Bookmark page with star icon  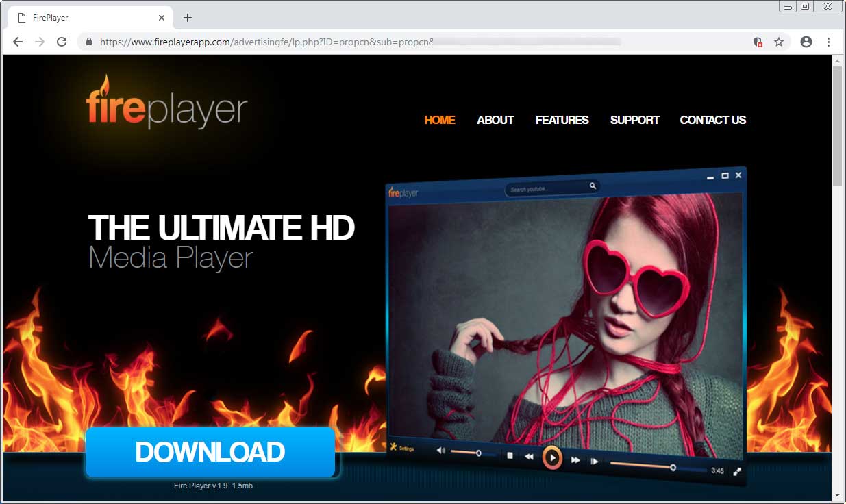tap(779, 42)
